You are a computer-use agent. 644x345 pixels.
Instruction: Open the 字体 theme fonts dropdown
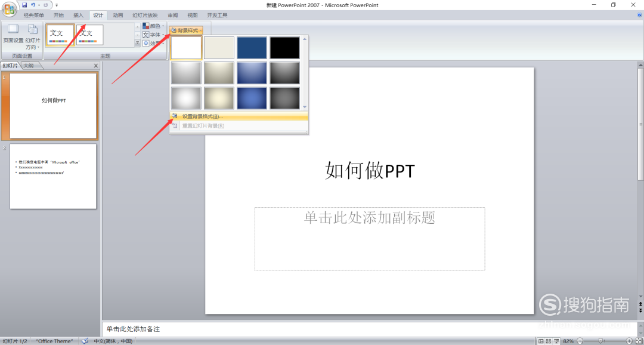click(x=154, y=35)
